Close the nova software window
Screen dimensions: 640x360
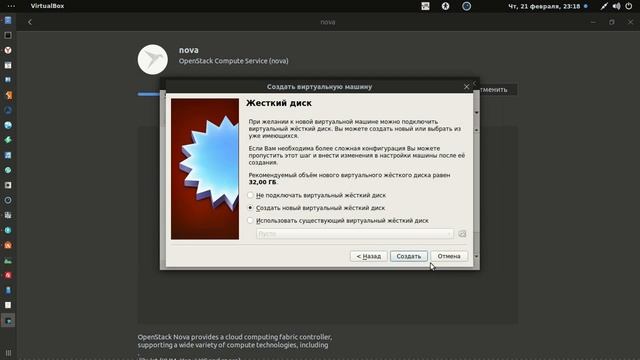pos(630,22)
